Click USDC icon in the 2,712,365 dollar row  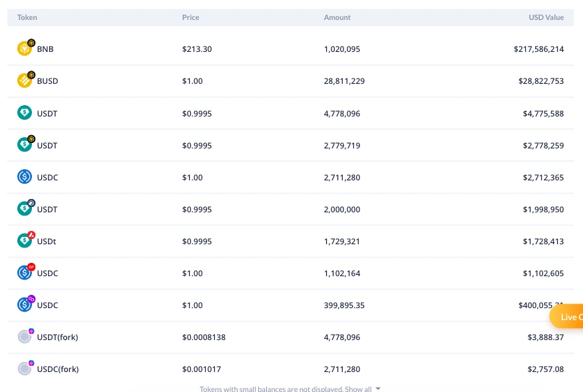(25, 177)
